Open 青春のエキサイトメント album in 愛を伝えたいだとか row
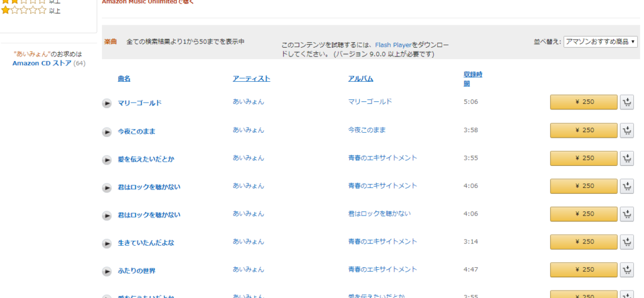This screenshot has width=644, height=298. [382, 158]
